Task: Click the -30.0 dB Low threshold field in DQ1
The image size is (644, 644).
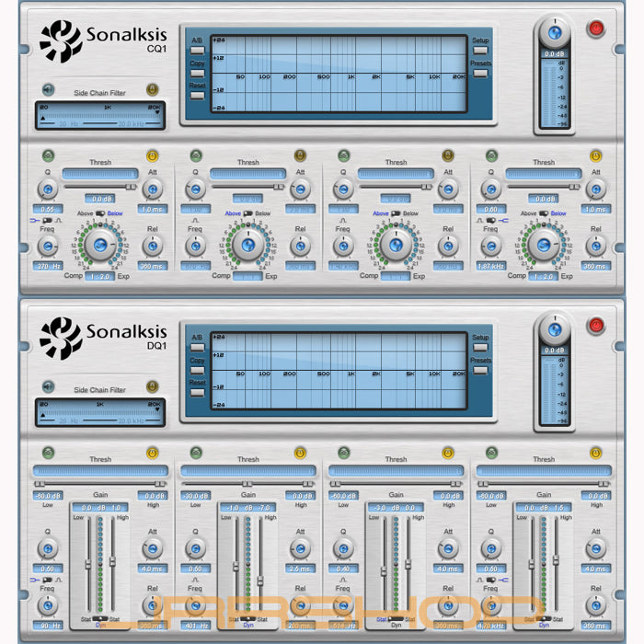Action: 195,496
